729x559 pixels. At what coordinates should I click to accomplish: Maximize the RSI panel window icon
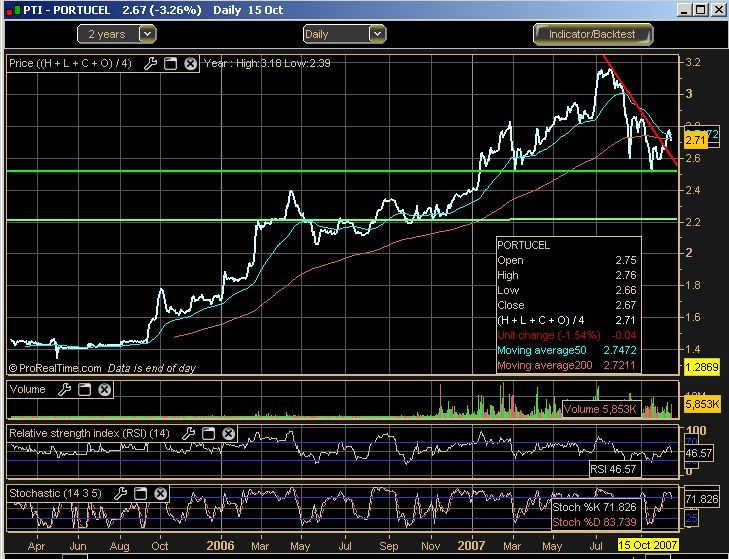tap(208, 433)
